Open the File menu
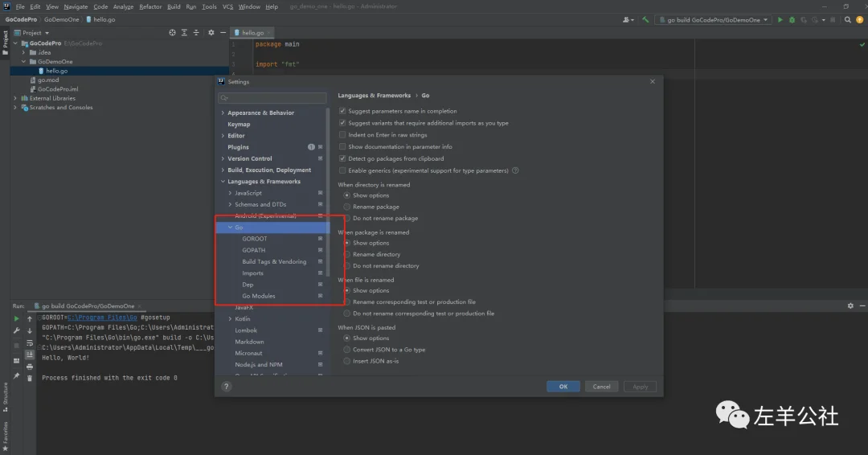Screen dimensions: 868x455 pyautogui.click(x=20, y=6)
